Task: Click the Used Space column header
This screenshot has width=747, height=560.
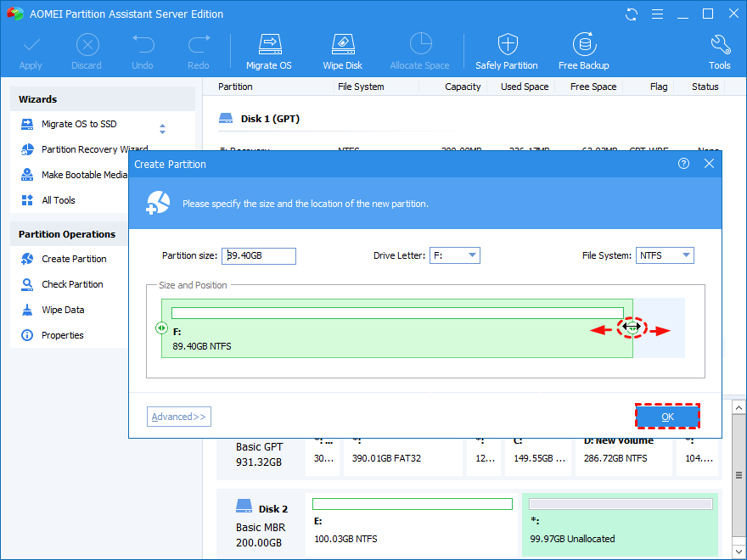Action: [x=525, y=87]
